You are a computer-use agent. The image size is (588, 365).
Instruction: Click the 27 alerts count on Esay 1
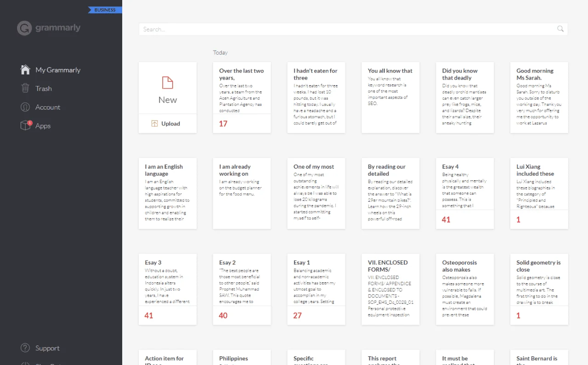tap(298, 316)
